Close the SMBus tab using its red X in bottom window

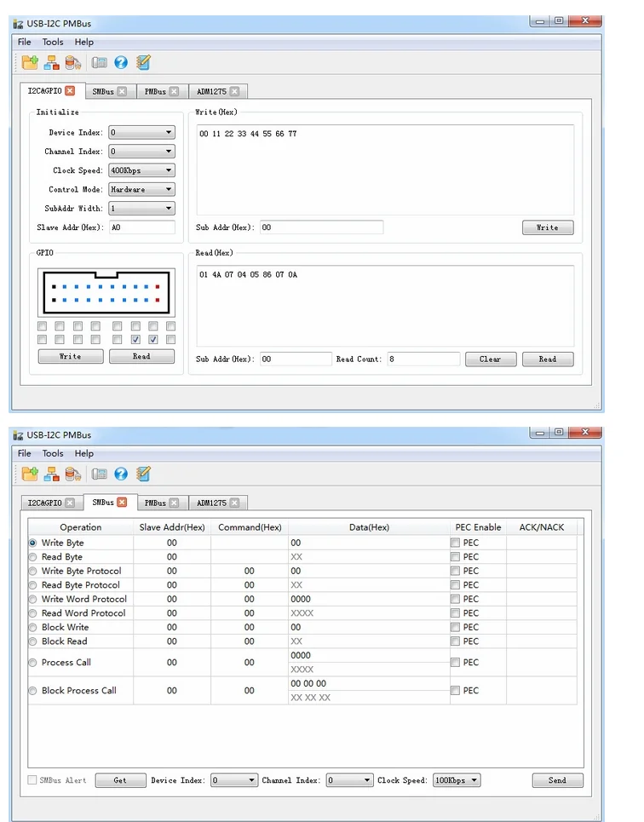coord(122,503)
